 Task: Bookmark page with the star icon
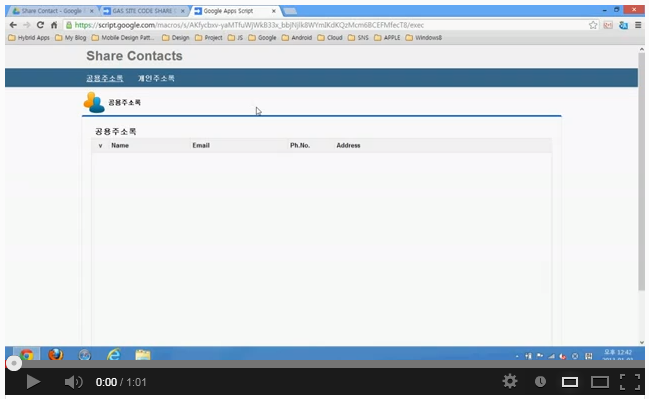pos(593,25)
